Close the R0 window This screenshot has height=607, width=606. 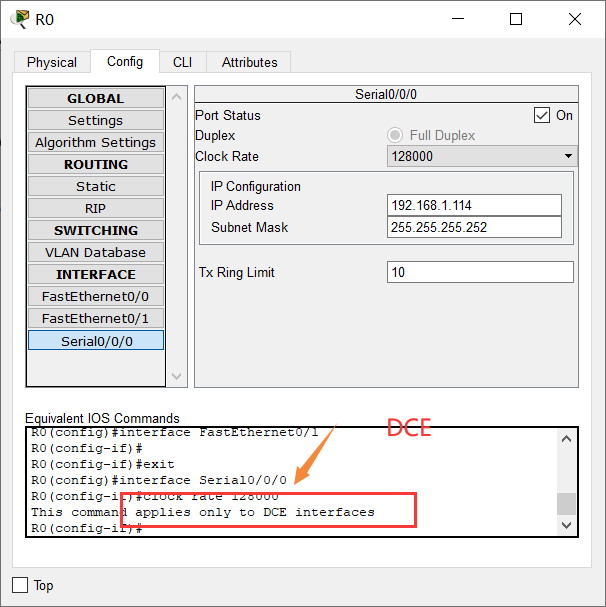coord(575,19)
